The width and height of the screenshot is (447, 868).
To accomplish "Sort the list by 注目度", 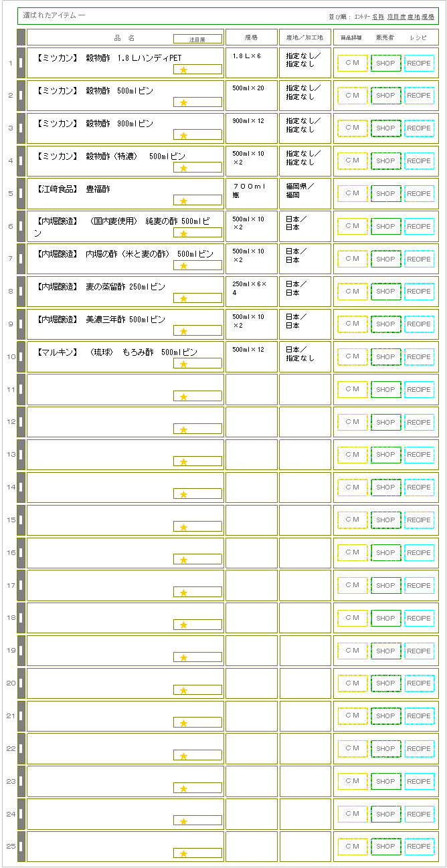I will (x=396, y=16).
